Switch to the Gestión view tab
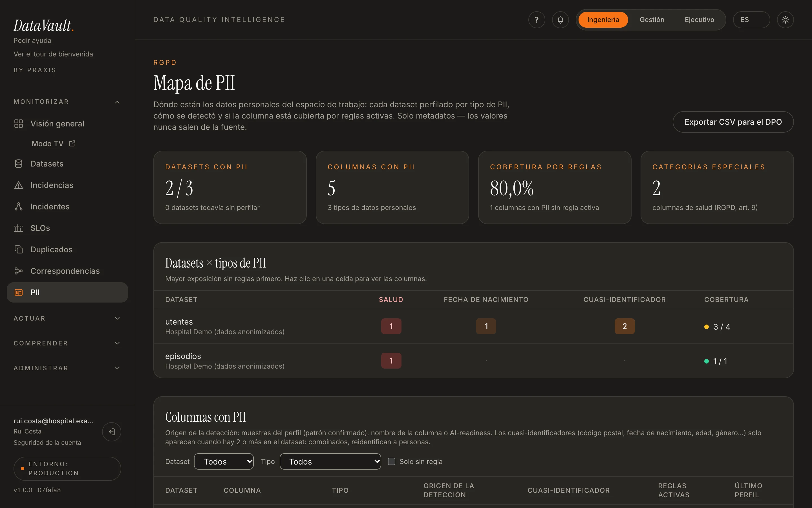 [652, 20]
